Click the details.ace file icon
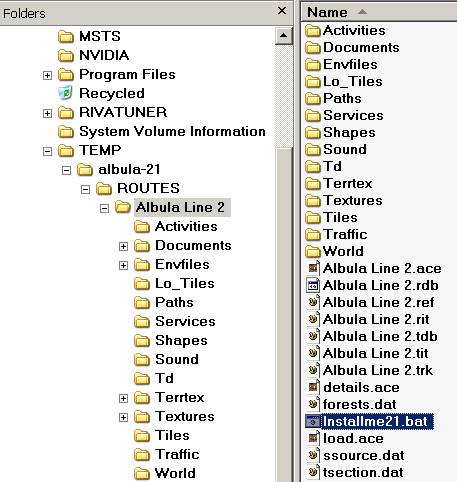This screenshot has height=482, width=457. 313,387
